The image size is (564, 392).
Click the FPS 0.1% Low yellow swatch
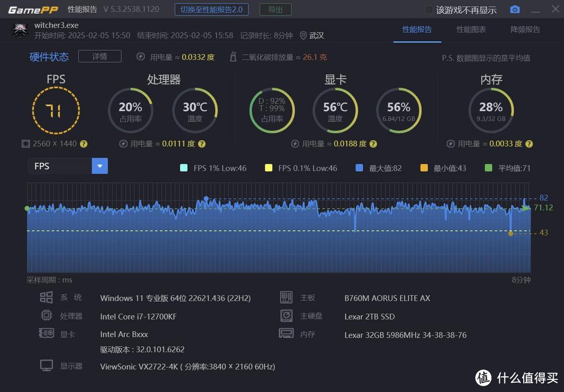pos(268,168)
